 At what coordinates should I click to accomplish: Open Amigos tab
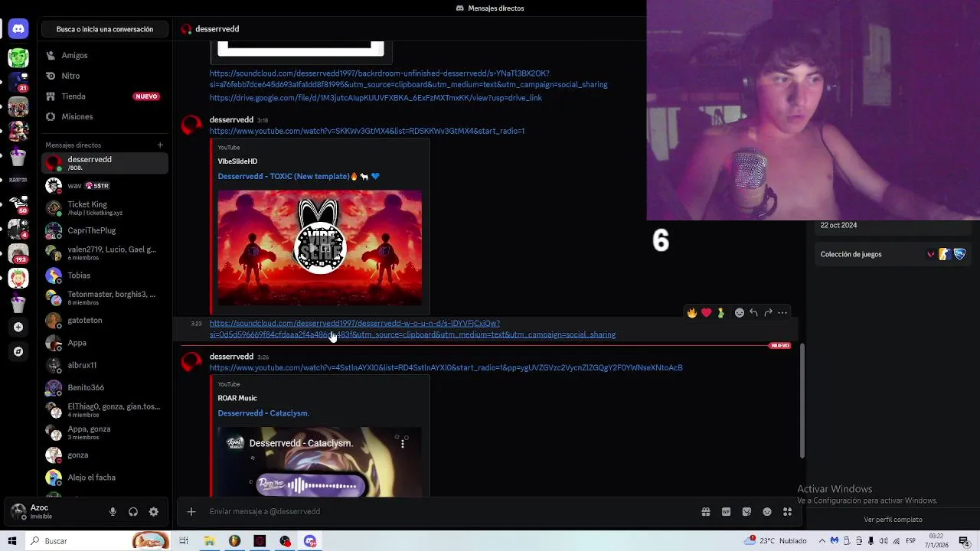[105, 56]
